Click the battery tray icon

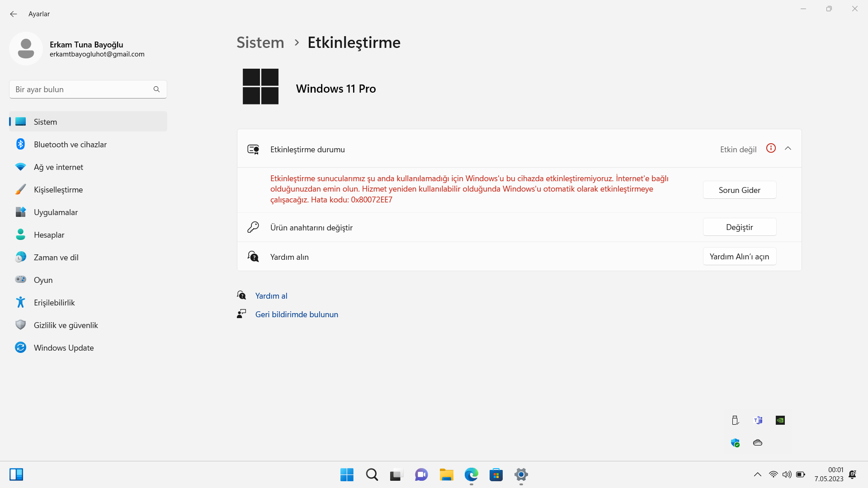pos(801,474)
